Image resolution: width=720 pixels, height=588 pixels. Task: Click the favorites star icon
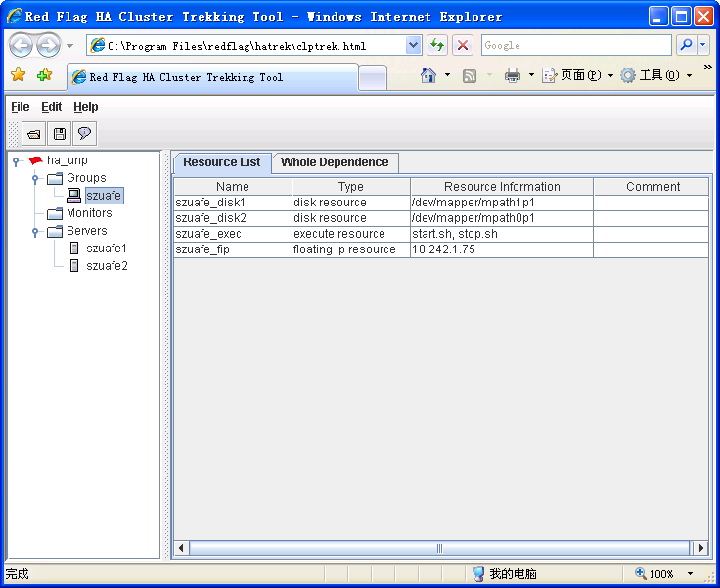coord(18,75)
